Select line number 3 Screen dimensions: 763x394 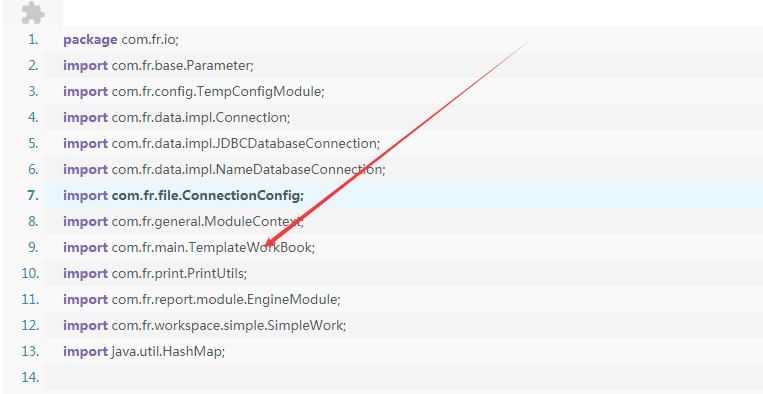point(33,91)
